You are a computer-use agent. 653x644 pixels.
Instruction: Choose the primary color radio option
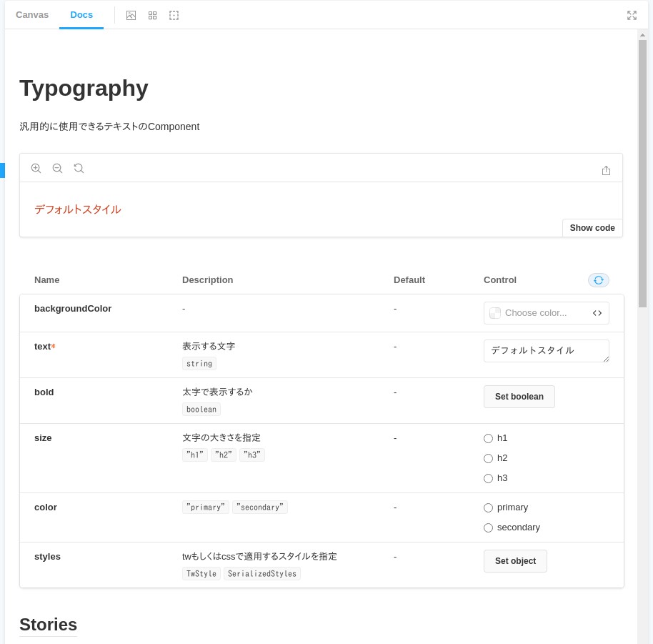click(488, 507)
